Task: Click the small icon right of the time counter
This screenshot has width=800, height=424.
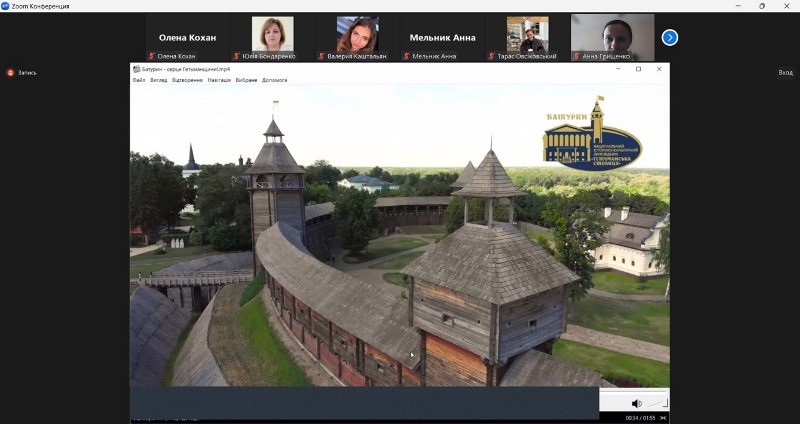Action: click(663, 418)
